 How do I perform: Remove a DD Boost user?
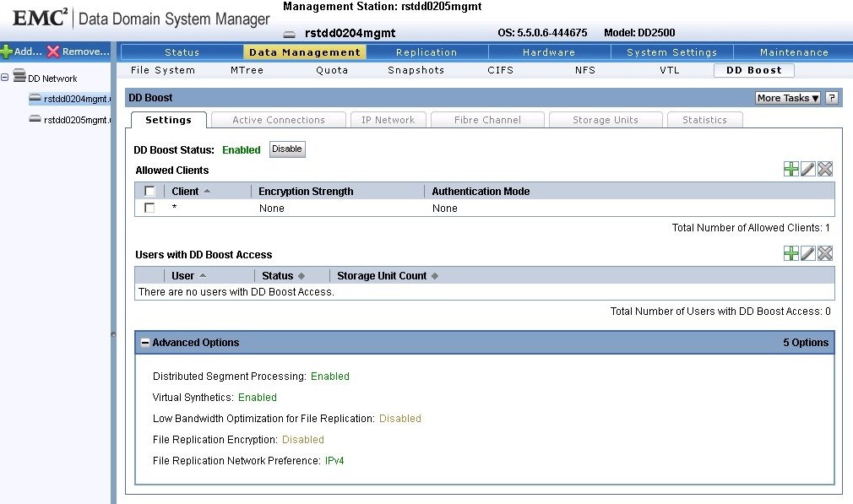point(825,252)
